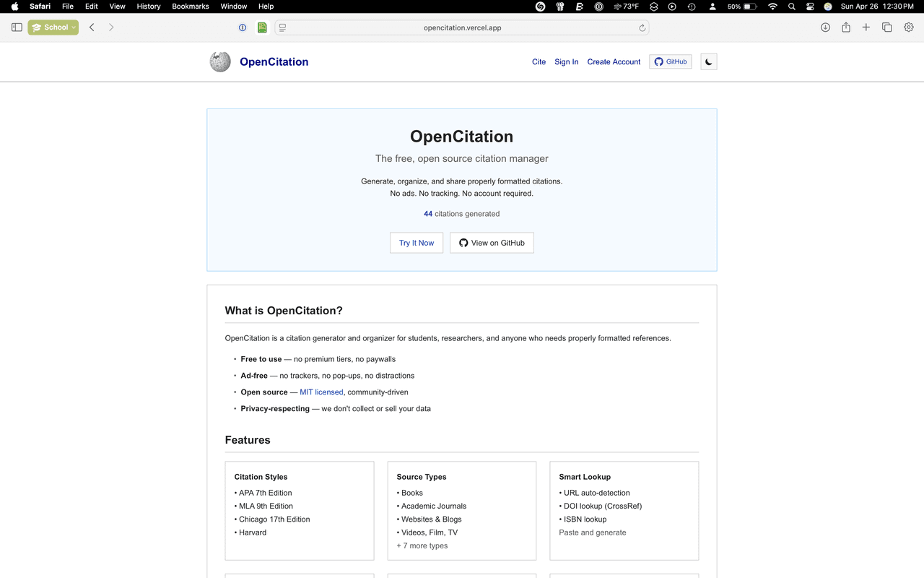924x578 pixels.
Task: Click 'MLA 9th Edition' in the list
Action: tap(266, 506)
